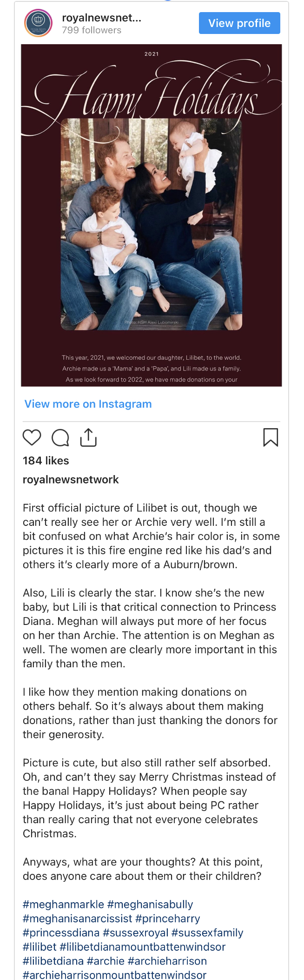Open the #sussexroyal hashtag
This screenshot has width=304, height=980.
pyautogui.click(x=136, y=933)
